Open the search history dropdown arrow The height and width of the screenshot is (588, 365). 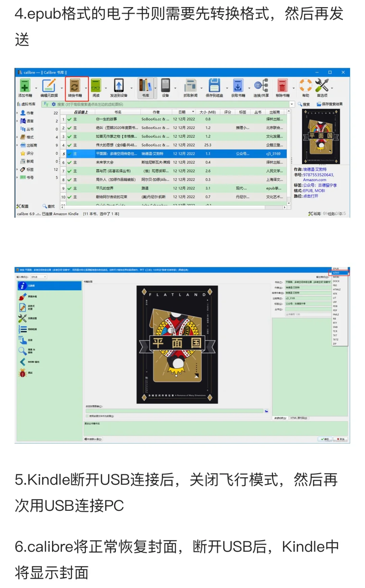pyautogui.click(x=292, y=104)
